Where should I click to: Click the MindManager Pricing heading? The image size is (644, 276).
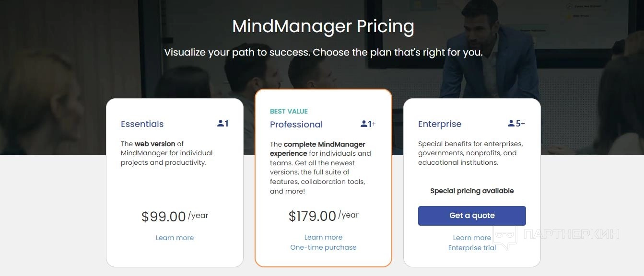pos(323,26)
